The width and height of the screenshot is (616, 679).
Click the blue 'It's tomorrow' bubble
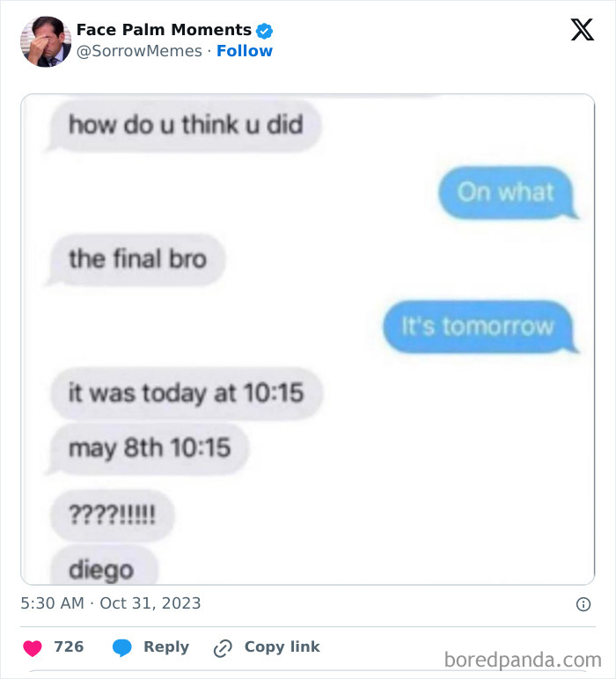478,326
